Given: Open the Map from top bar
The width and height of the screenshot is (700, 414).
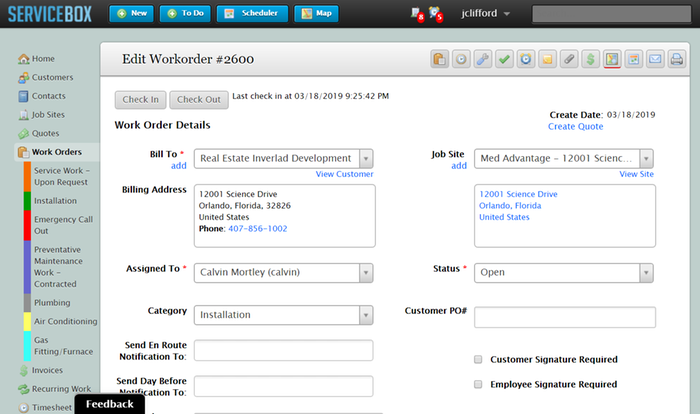Looking at the screenshot, I should pos(316,13).
